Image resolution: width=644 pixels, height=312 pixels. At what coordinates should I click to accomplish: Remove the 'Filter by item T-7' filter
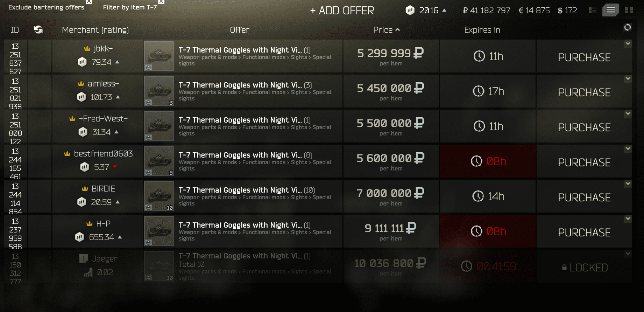(161, 2)
